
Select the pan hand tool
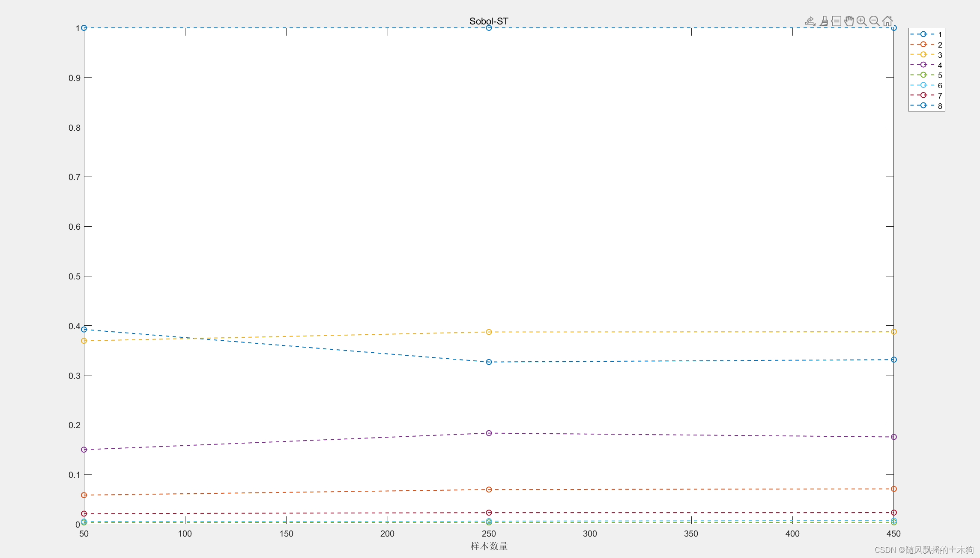[x=849, y=21]
